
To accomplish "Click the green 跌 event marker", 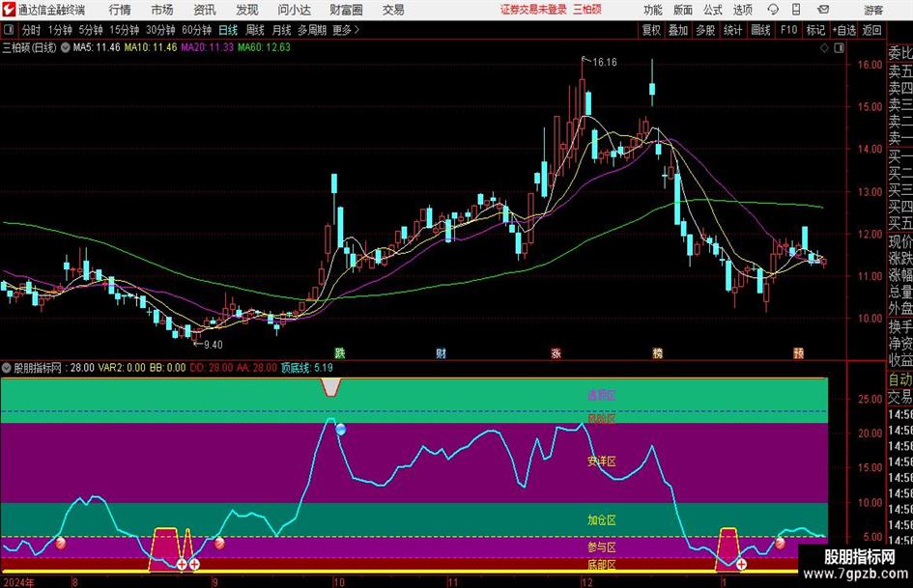I will [339, 352].
